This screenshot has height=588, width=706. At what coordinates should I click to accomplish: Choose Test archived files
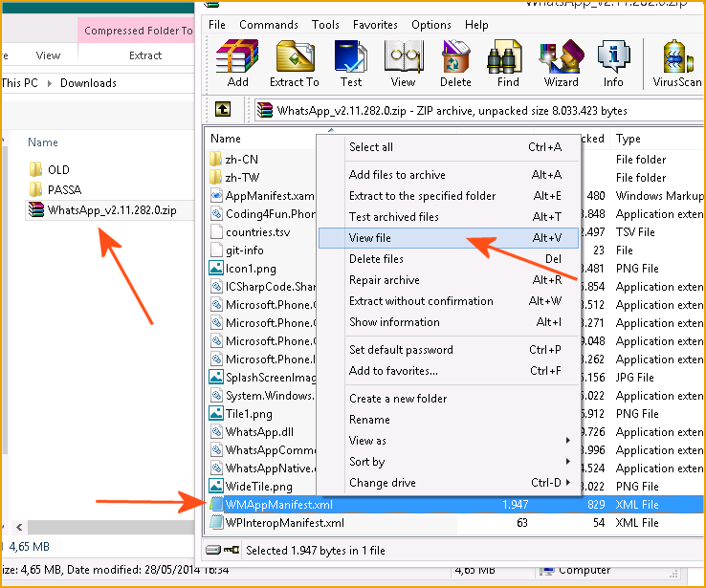(x=449, y=217)
